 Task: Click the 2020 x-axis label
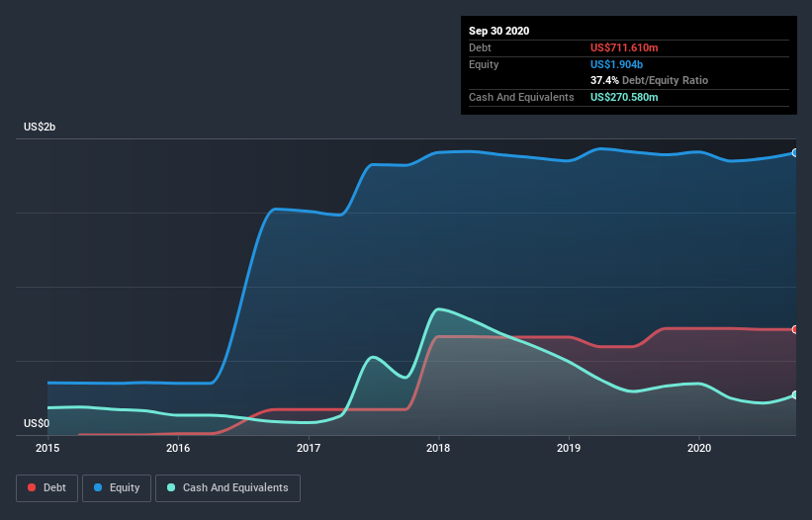tap(699, 448)
